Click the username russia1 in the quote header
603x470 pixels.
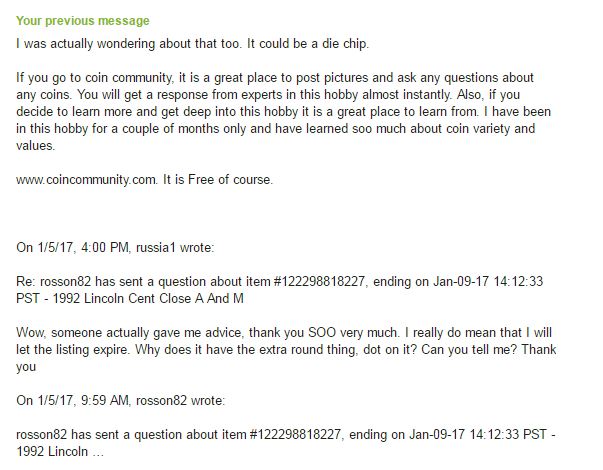point(156,247)
